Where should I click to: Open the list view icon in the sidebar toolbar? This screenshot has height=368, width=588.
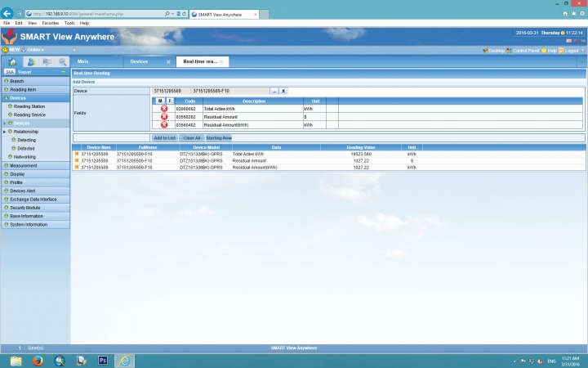[x=47, y=61]
